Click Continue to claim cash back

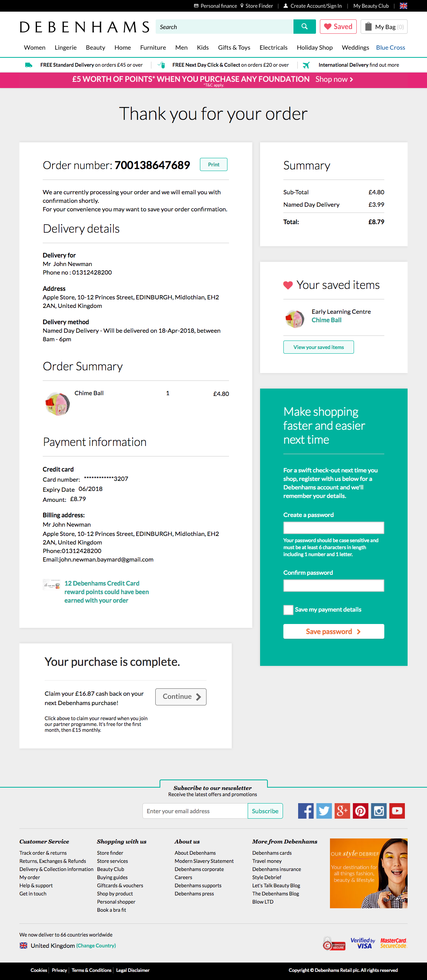pyautogui.click(x=181, y=697)
